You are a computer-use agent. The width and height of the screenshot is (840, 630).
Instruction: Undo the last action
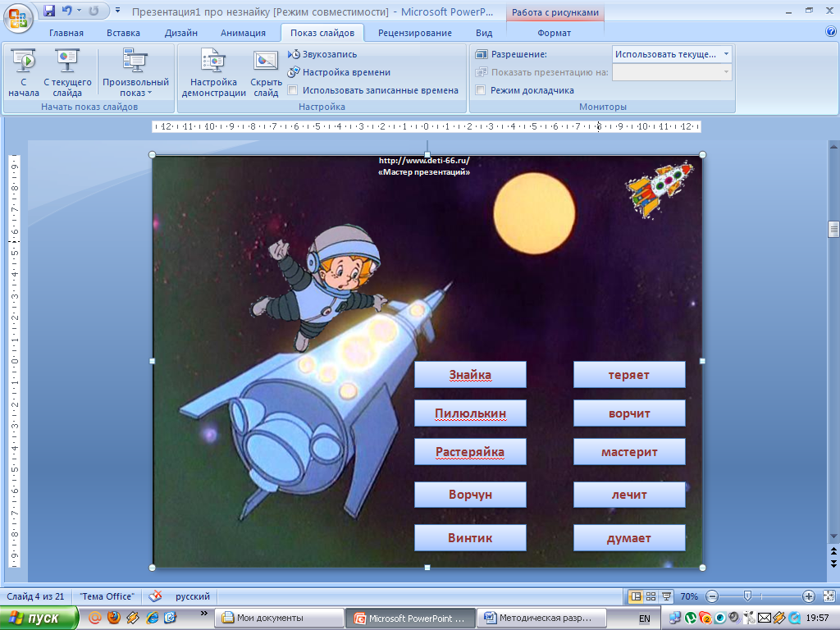pyautogui.click(x=66, y=11)
